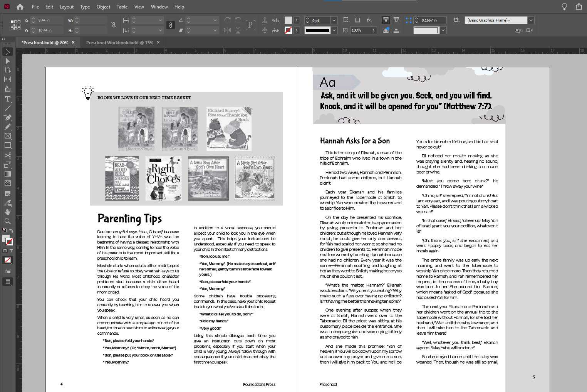Select the Rectangle Frame tool
Screen dimensions: 587x392
[x=7, y=136]
